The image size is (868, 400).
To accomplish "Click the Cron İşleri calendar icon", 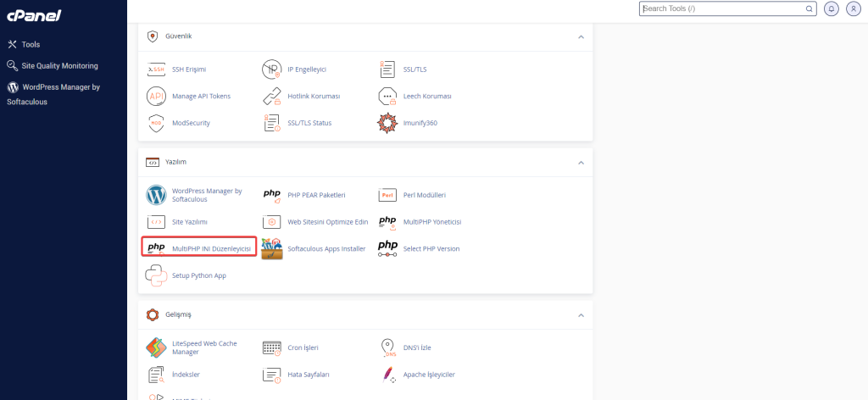I will 271,347.
